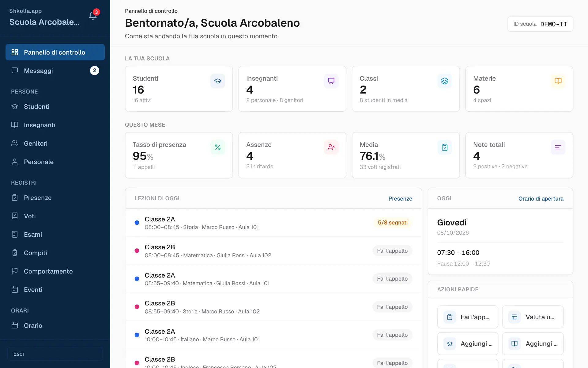Fai l'appello for 2A Italiano 10:00

[x=392, y=335]
